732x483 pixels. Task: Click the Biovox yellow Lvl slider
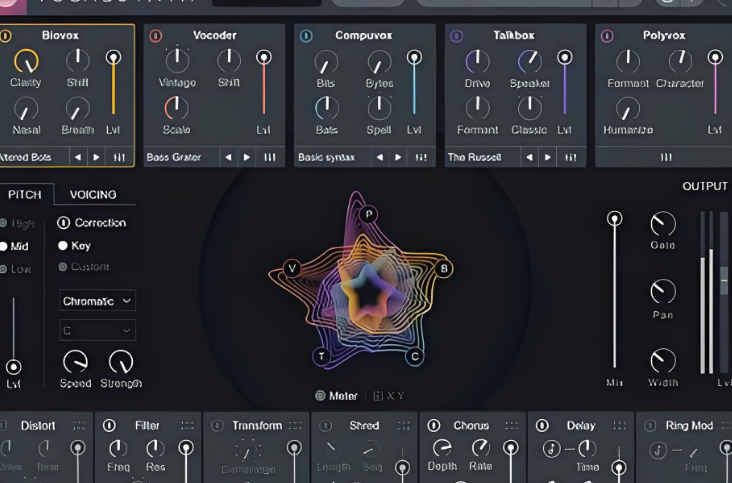[113, 83]
